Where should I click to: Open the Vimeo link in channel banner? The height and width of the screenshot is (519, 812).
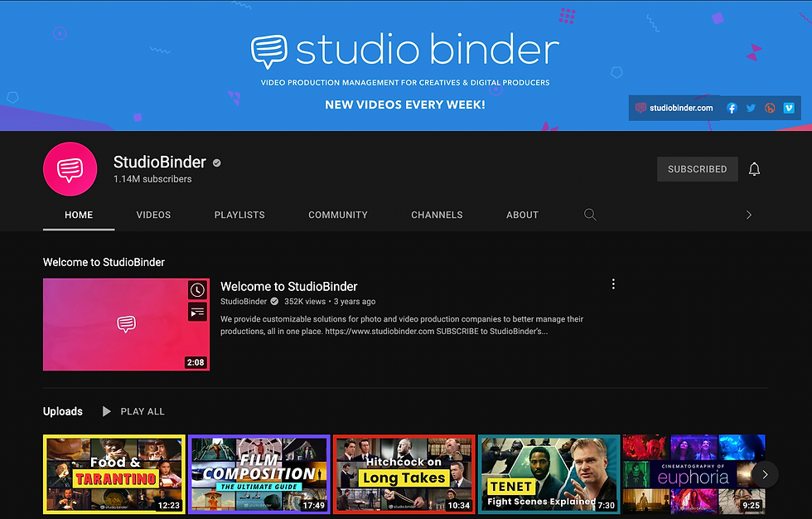(x=789, y=108)
